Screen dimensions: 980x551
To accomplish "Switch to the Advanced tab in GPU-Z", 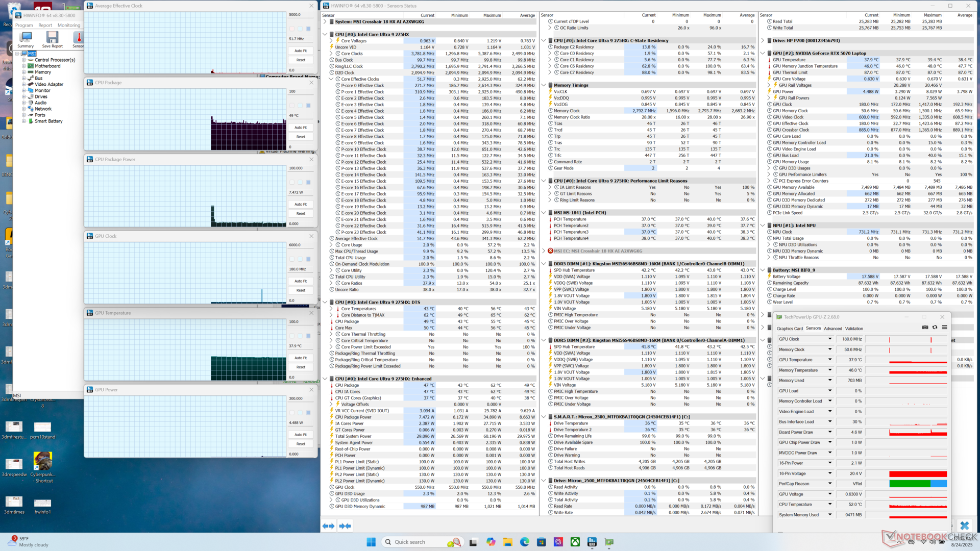I will (x=832, y=329).
